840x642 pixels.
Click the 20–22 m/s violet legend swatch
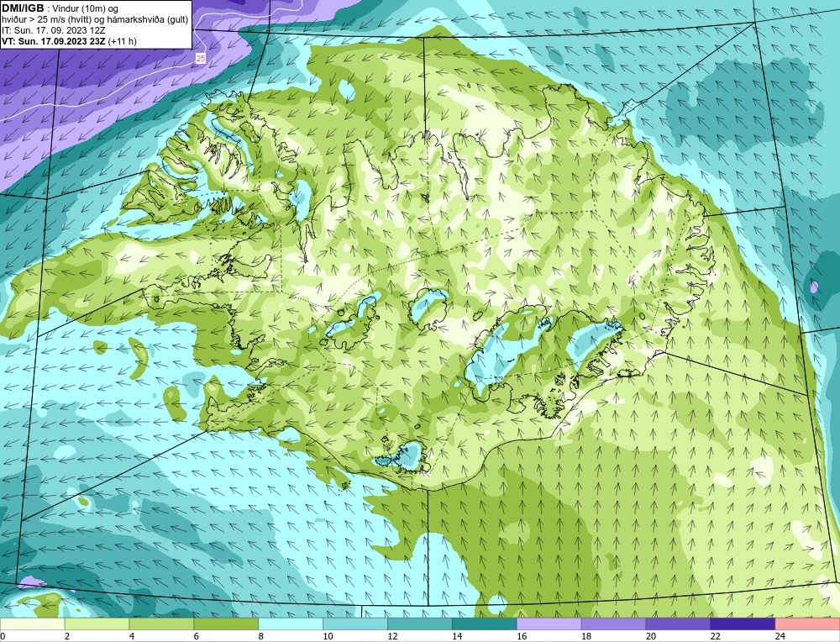pyautogui.click(x=678, y=624)
